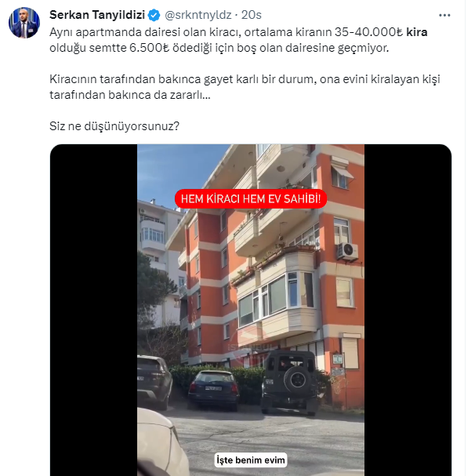Image resolution: width=475 pixels, height=476 pixels.
Task: Open the @srkntnyldz handle link
Action: pos(198,15)
